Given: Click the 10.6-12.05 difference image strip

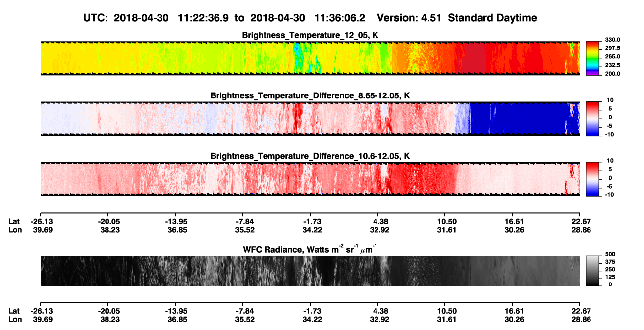Looking at the screenshot, I should click(x=310, y=179).
